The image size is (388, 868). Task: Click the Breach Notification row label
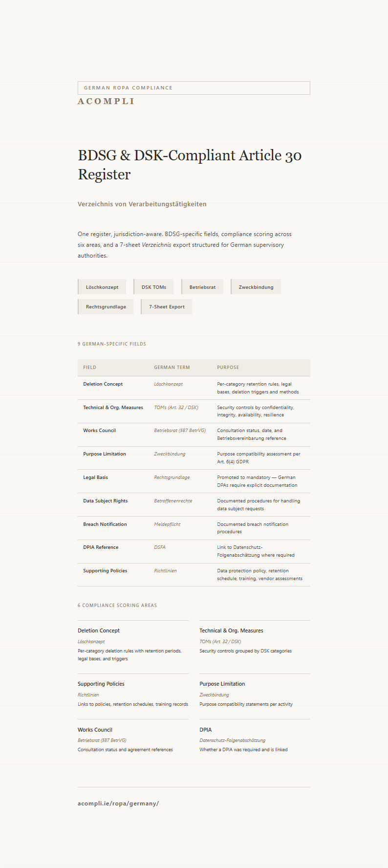(105, 524)
